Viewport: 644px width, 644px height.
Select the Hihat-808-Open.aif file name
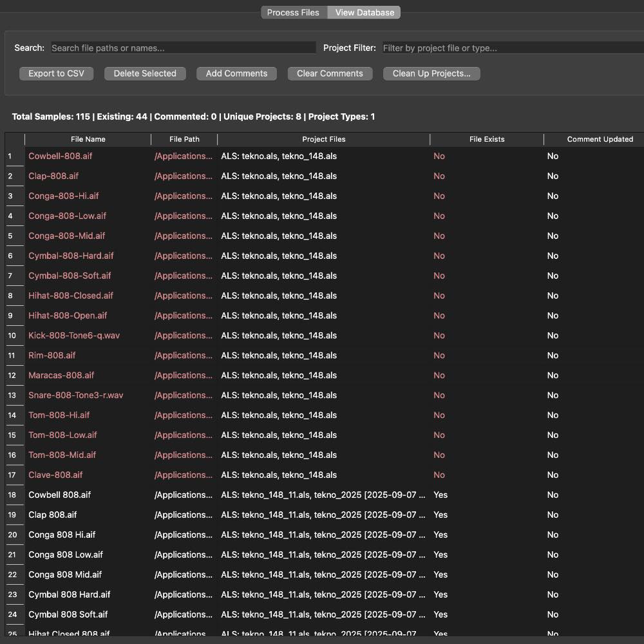(68, 316)
